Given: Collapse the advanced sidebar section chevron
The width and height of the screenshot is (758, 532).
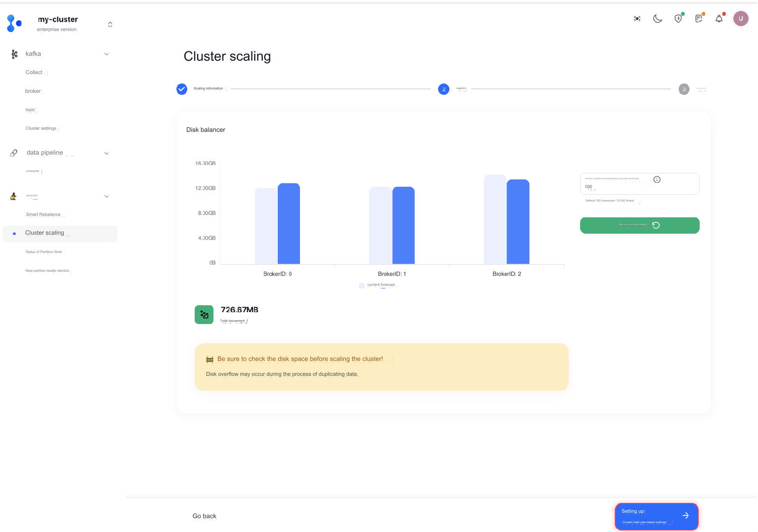Looking at the screenshot, I should coord(106,197).
